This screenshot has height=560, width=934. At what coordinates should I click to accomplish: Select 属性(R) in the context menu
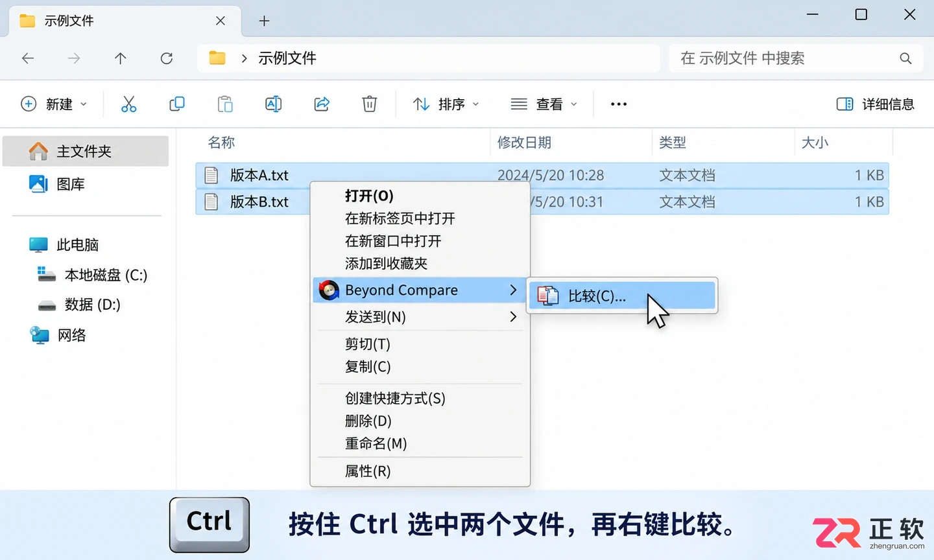tap(368, 471)
